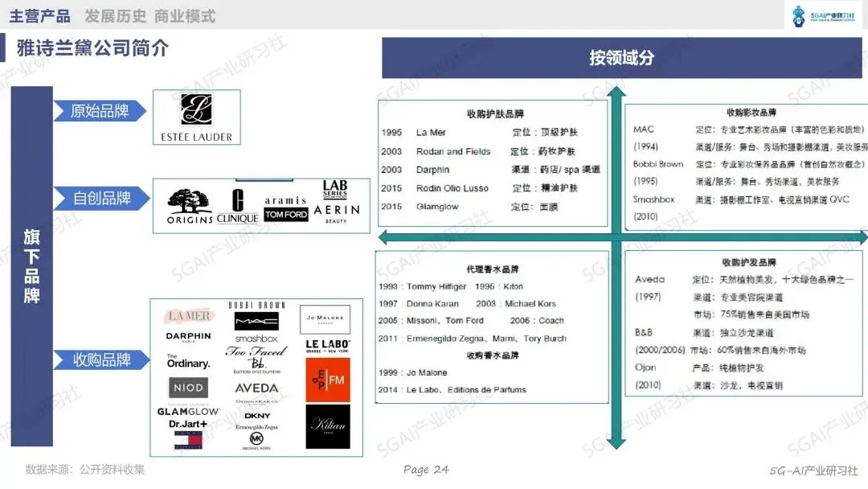Click the 收购香水品牌 heading

pyautogui.click(x=492, y=355)
